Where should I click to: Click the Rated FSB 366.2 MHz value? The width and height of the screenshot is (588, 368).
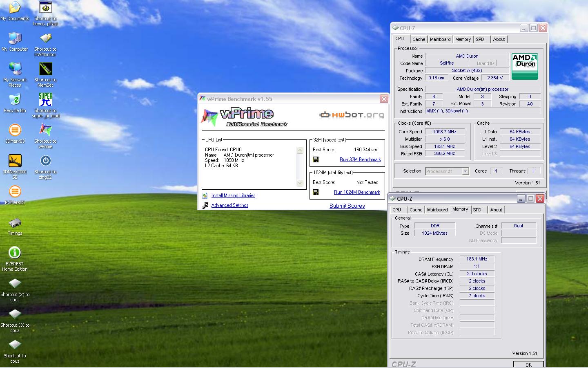[445, 153]
